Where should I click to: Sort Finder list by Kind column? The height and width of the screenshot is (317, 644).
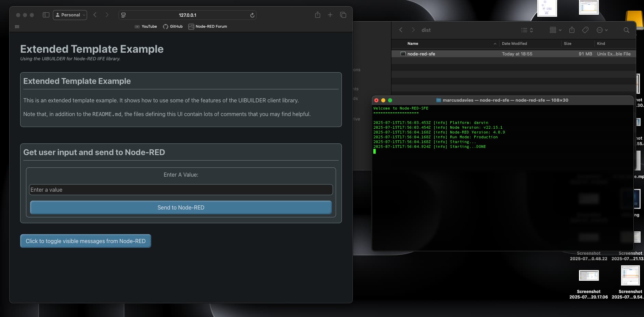pyautogui.click(x=601, y=43)
